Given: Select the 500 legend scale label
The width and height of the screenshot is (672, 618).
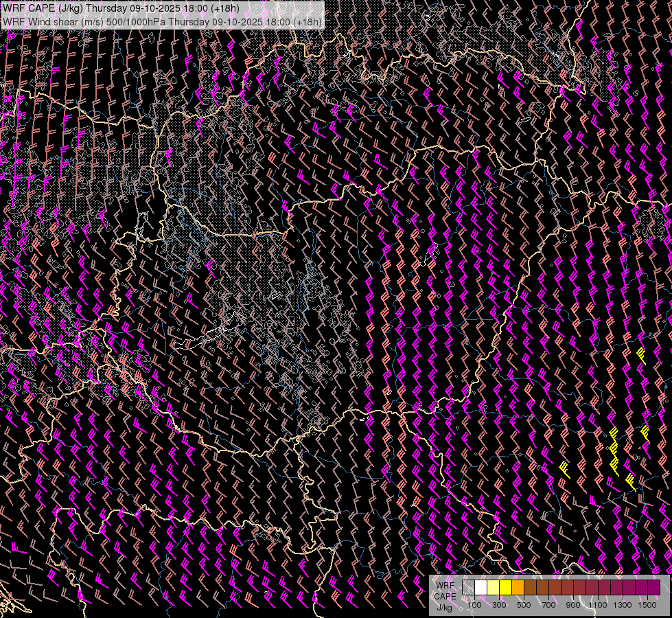Looking at the screenshot, I should coord(524,605).
